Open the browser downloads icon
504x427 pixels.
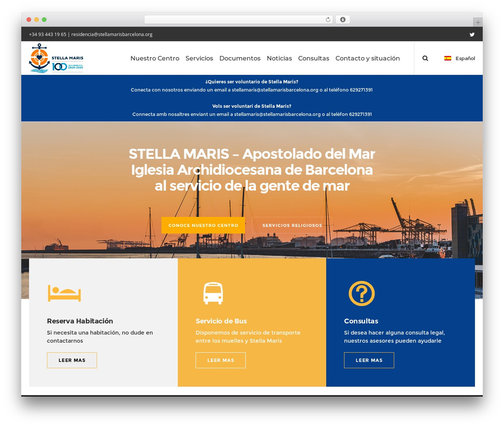point(343,20)
